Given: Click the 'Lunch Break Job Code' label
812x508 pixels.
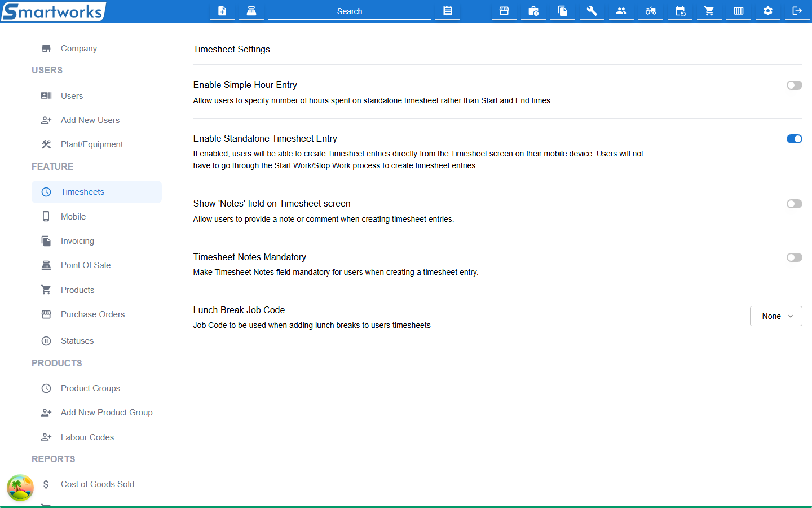Looking at the screenshot, I should click(x=239, y=310).
